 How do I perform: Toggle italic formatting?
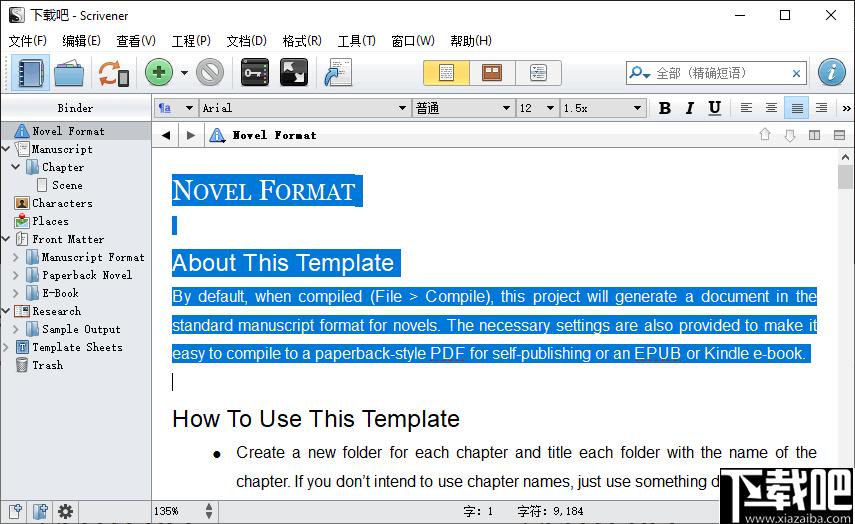690,108
